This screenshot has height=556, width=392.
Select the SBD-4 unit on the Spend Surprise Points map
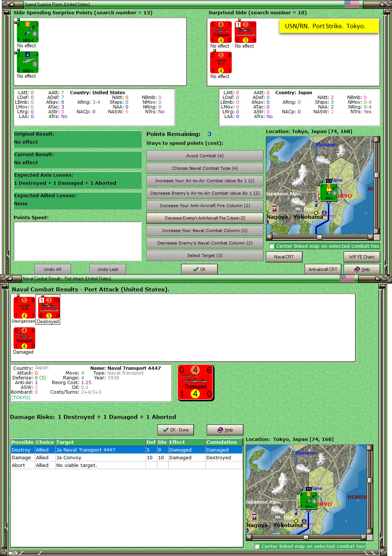[x=329, y=192]
